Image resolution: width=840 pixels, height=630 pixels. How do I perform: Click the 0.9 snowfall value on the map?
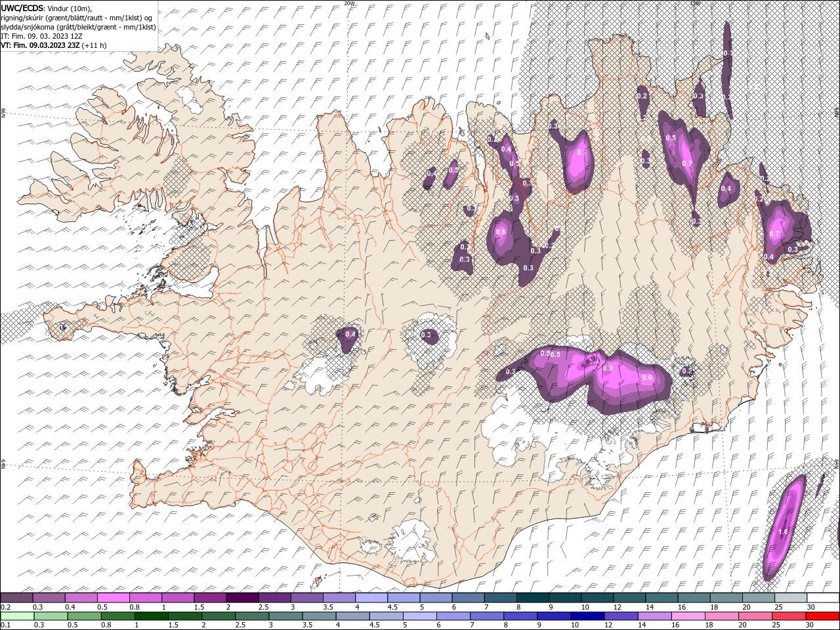point(608,368)
